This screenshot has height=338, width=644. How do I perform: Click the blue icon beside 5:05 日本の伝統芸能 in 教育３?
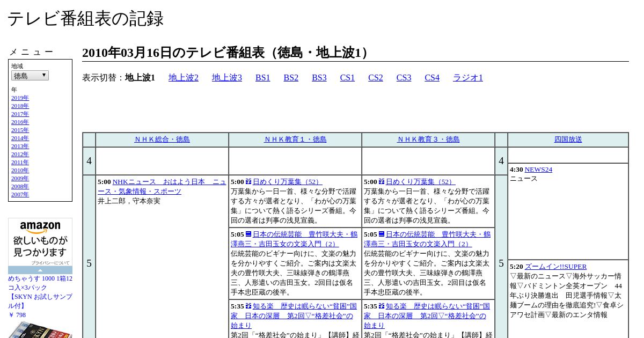[382, 234]
